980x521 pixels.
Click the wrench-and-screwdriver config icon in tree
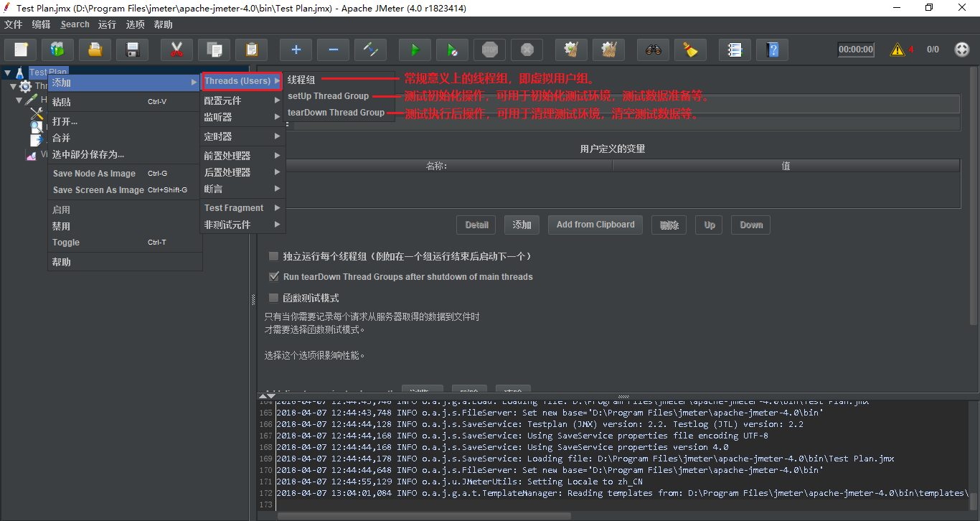36,113
